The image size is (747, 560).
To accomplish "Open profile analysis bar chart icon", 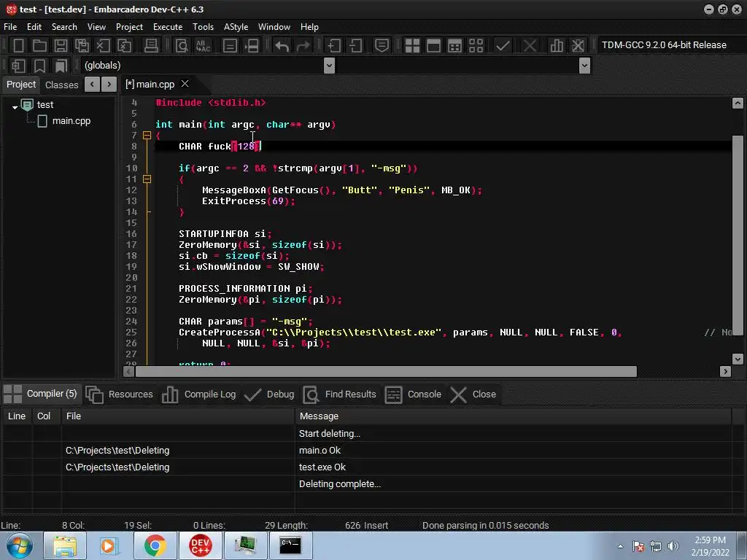I will click(x=557, y=45).
